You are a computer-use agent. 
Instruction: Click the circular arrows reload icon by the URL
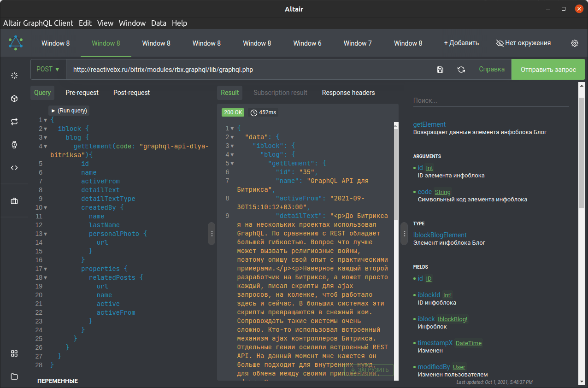(461, 70)
